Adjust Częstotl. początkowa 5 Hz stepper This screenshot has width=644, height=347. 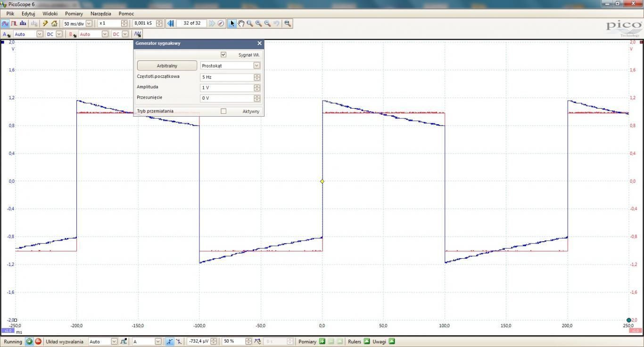tap(257, 76)
